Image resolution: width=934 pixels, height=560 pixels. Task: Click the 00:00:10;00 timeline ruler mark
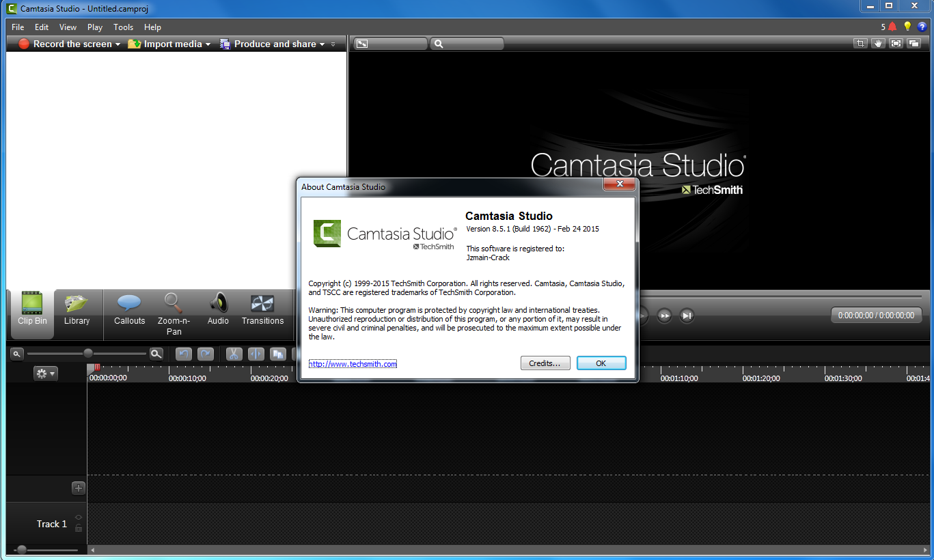click(187, 378)
